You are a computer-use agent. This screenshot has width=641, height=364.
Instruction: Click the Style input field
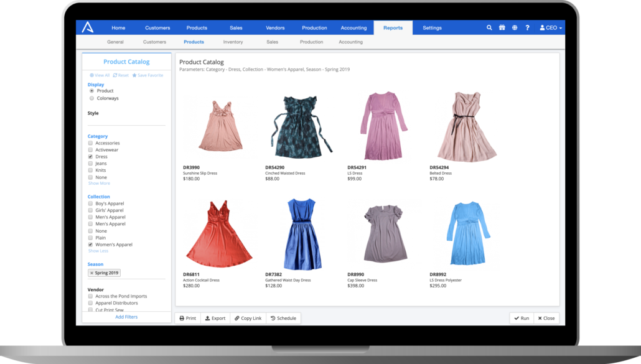coord(126,121)
